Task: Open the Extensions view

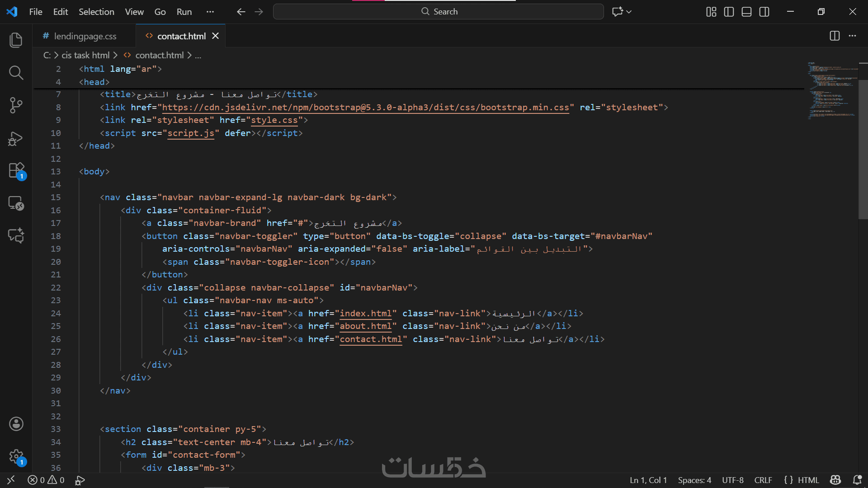Action: click(16, 171)
